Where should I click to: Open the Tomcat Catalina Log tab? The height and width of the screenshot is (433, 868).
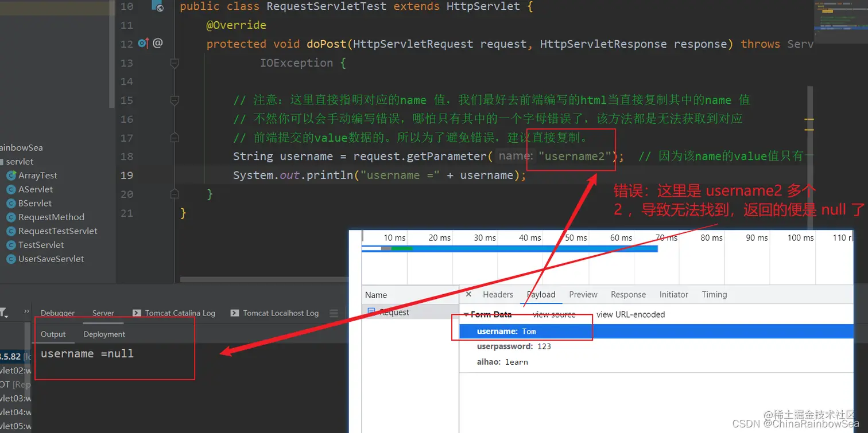coord(174,313)
